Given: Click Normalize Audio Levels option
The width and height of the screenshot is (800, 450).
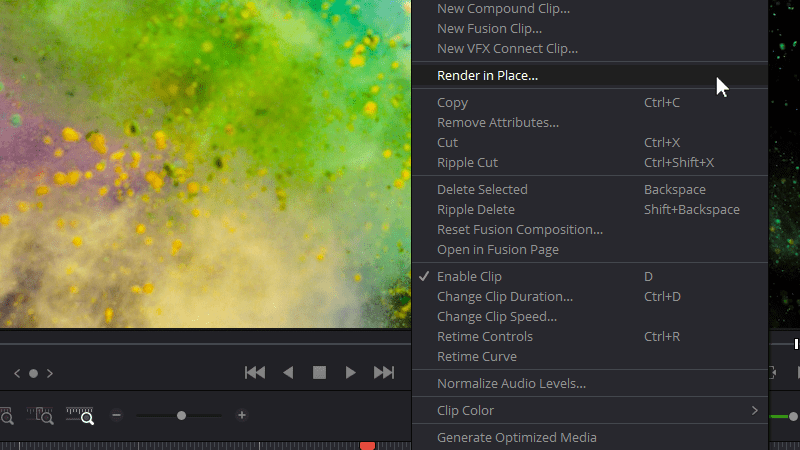Looking at the screenshot, I should [x=511, y=383].
